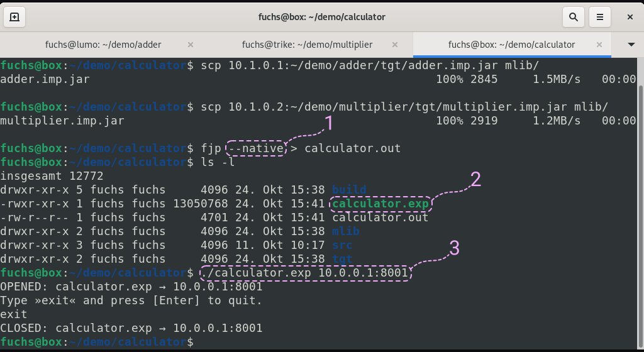Expand the tab list dropdown arrow
Image resolution: width=644 pixels, height=352 pixels.
[x=631, y=44]
